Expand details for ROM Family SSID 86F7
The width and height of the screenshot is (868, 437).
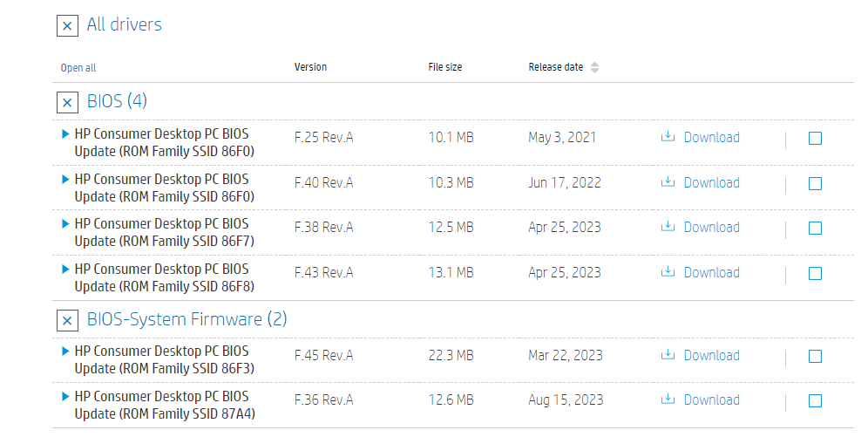coord(65,224)
